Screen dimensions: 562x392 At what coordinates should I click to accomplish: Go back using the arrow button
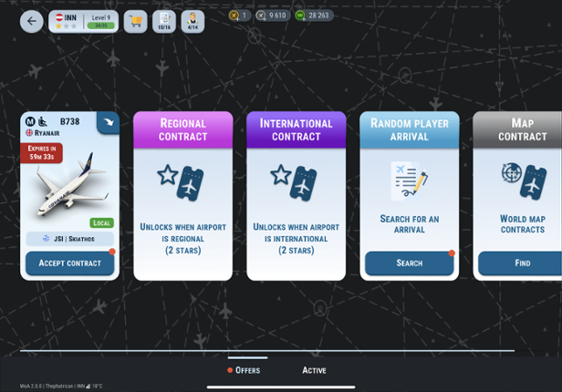click(32, 21)
